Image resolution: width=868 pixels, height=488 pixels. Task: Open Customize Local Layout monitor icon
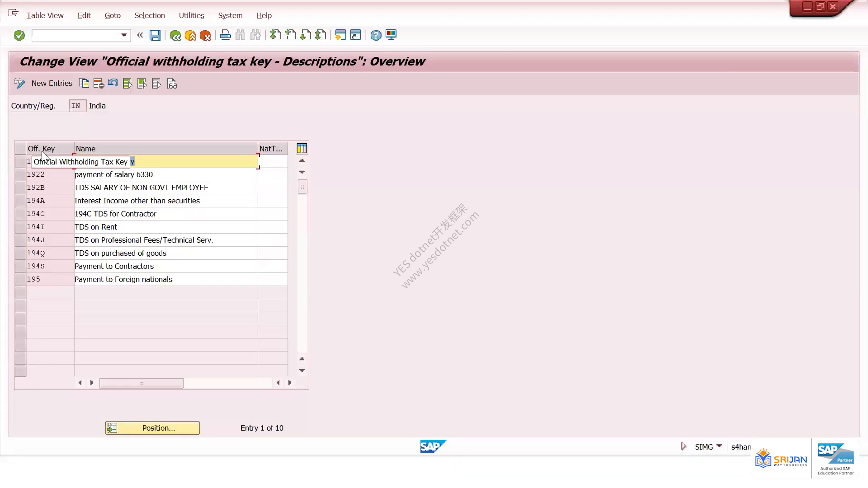pyautogui.click(x=391, y=35)
